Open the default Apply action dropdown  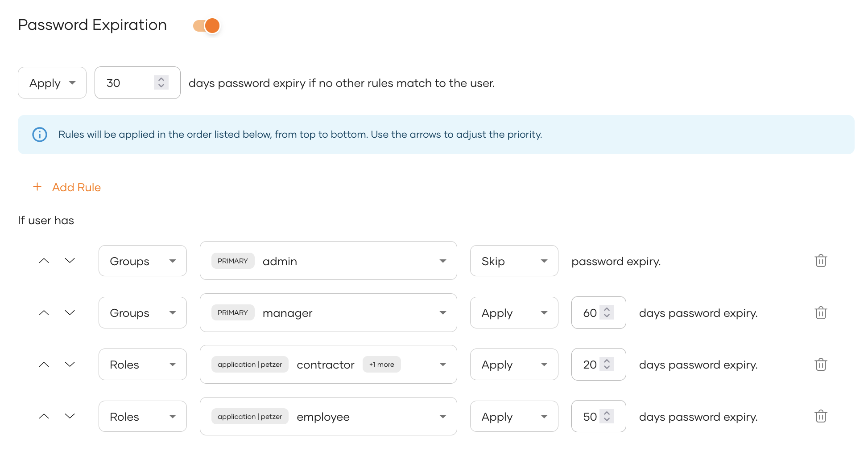click(x=52, y=82)
